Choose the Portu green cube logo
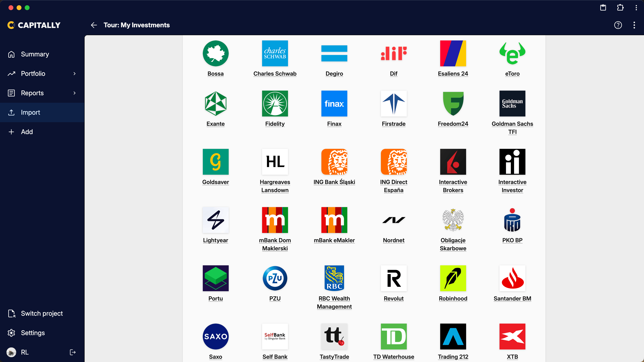The height and width of the screenshot is (362, 644). tap(216, 278)
